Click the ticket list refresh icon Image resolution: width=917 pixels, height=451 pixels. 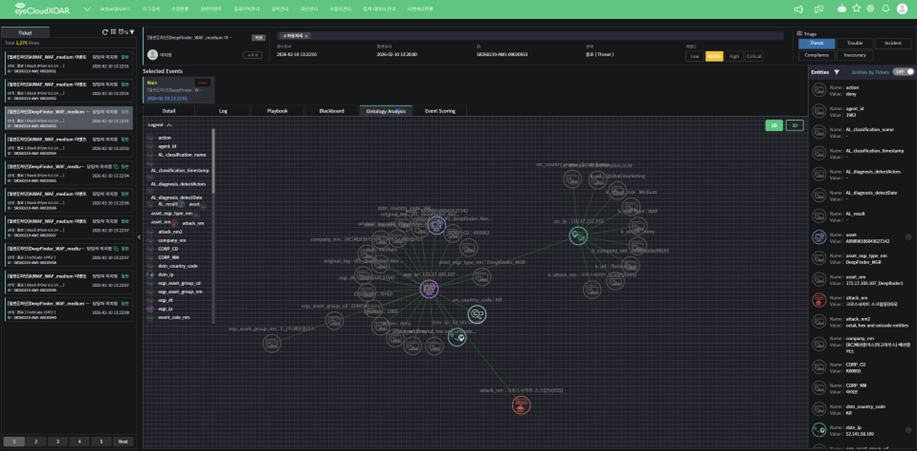coord(105,32)
